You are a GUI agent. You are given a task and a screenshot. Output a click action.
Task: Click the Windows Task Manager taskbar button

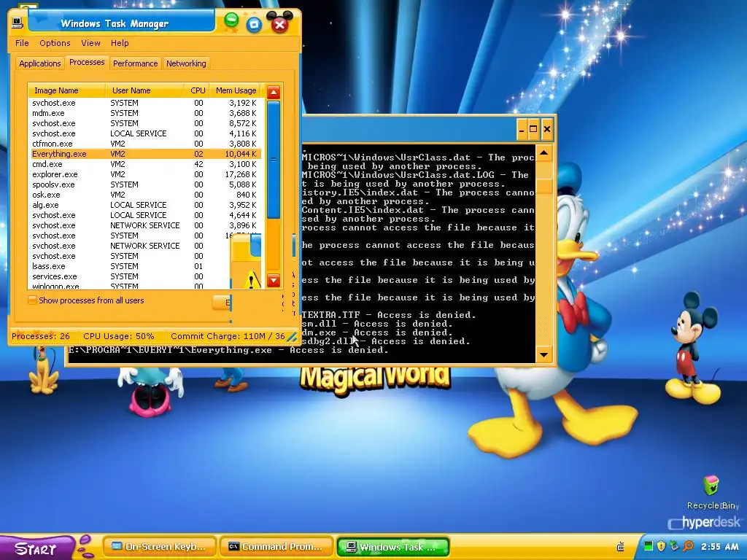pos(393,547)
